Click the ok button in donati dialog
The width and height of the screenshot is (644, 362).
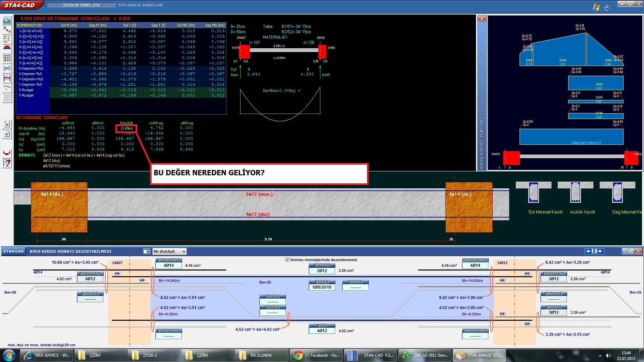pos(628,251)
